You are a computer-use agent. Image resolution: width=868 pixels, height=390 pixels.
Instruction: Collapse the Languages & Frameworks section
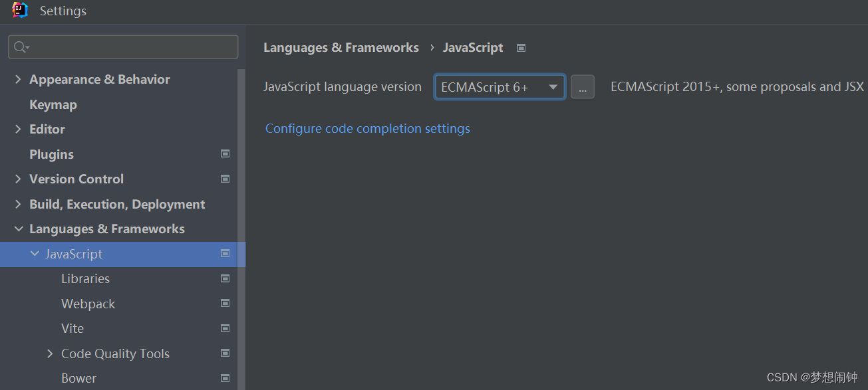click(18, 229)
